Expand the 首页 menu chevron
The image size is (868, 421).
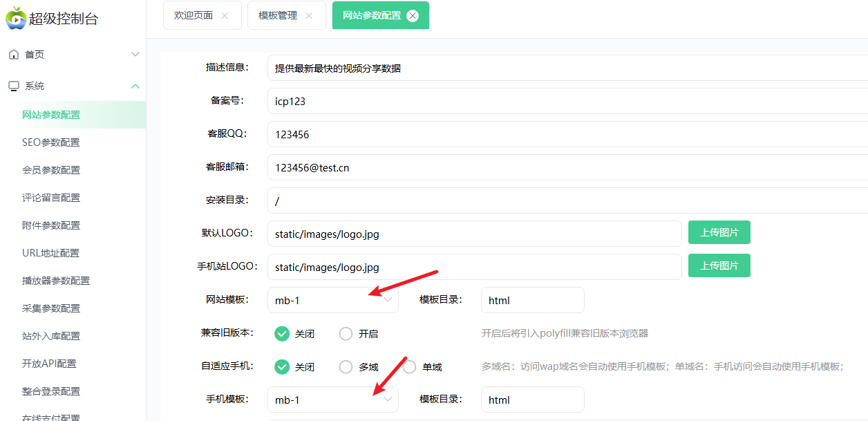coord(135,55)
